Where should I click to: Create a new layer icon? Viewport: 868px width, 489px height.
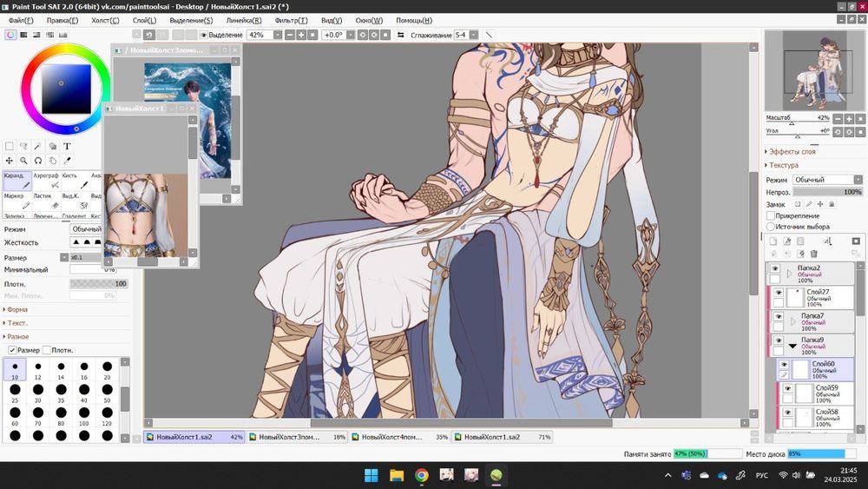click(x=773, y=241)
